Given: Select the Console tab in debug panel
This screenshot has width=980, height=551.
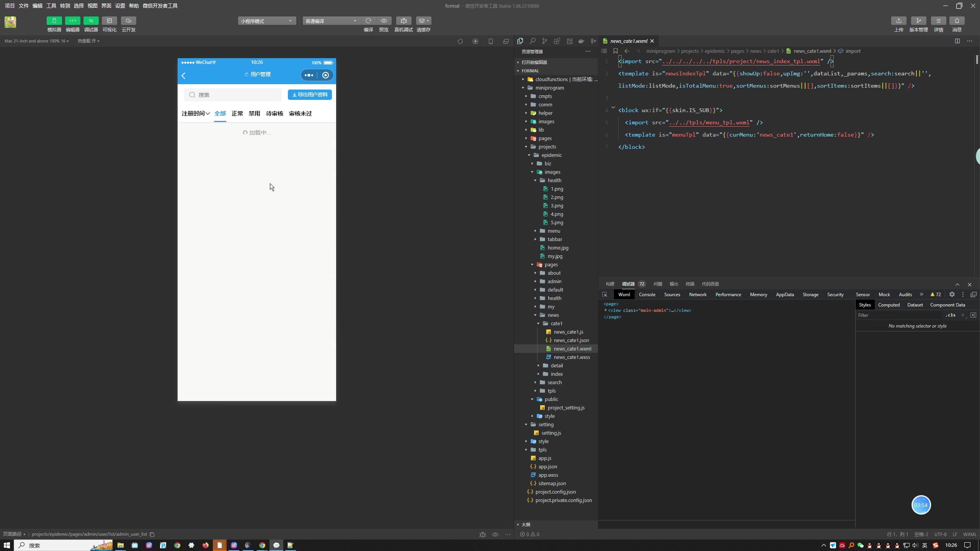Looking at the screenshot, I should click(647, 295).
